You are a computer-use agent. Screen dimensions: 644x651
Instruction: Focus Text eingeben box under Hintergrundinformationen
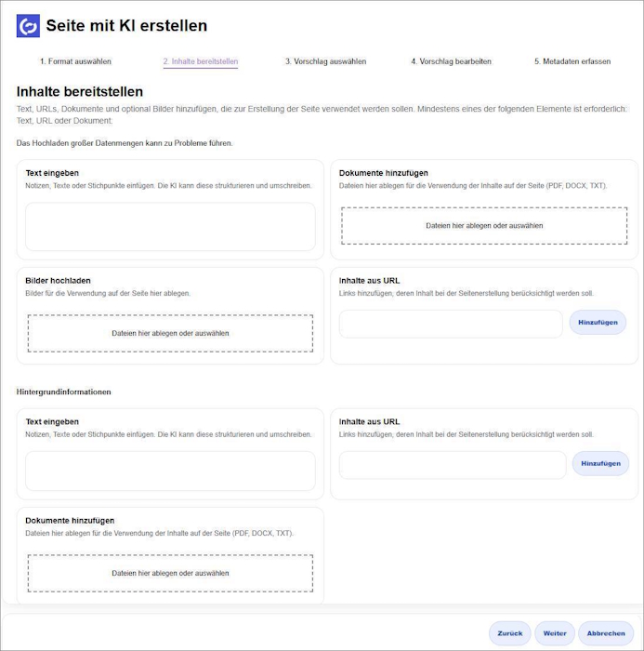click(170, 471)
